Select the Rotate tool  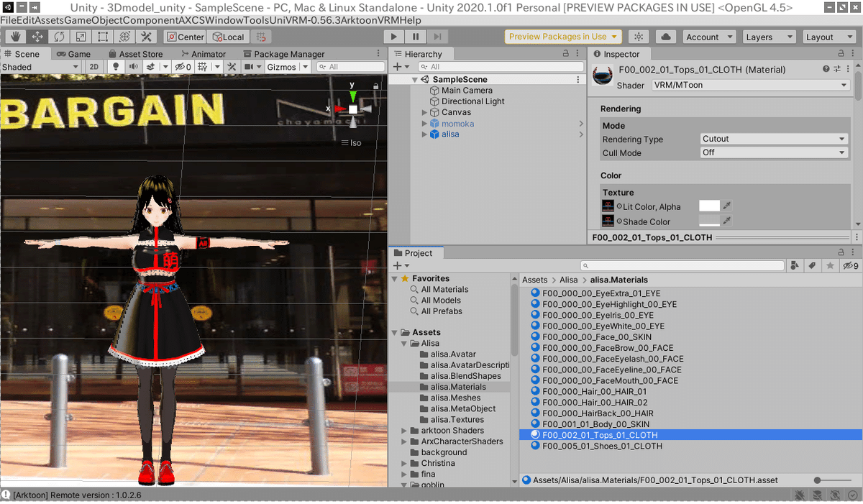pos(60,37)
